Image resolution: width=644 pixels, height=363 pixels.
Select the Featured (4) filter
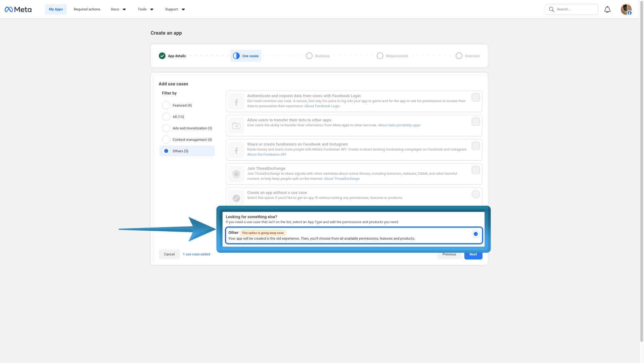166,105
